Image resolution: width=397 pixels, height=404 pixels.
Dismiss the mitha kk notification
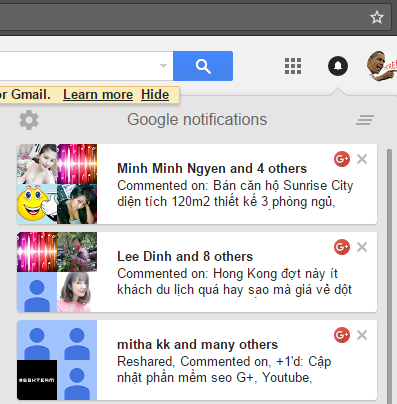(x=362, y=335)
